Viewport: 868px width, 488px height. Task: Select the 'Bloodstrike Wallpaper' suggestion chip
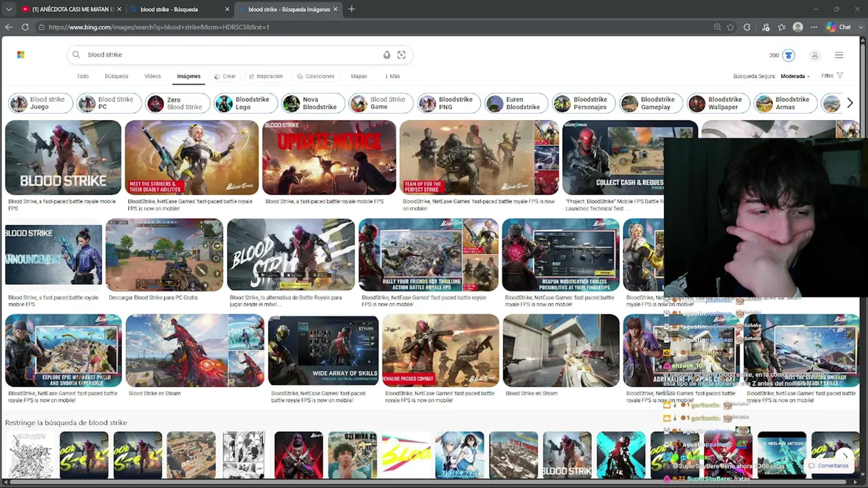pos(718,103)
